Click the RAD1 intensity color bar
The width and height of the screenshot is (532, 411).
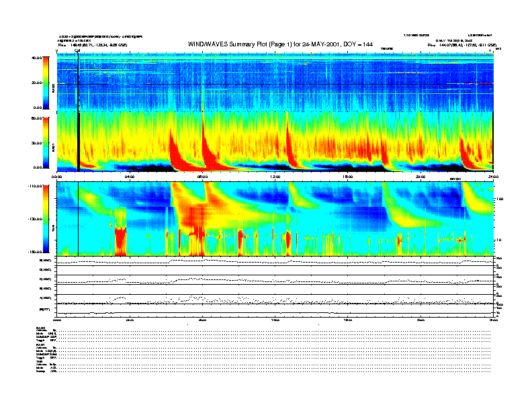point(46,142)
